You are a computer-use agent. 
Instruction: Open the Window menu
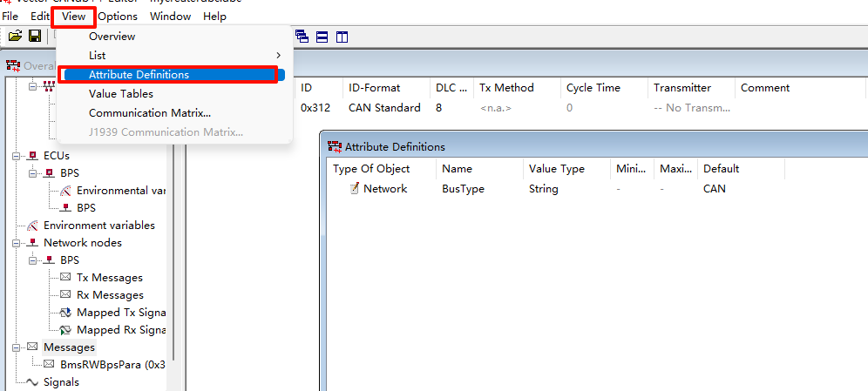pos(171,16)
